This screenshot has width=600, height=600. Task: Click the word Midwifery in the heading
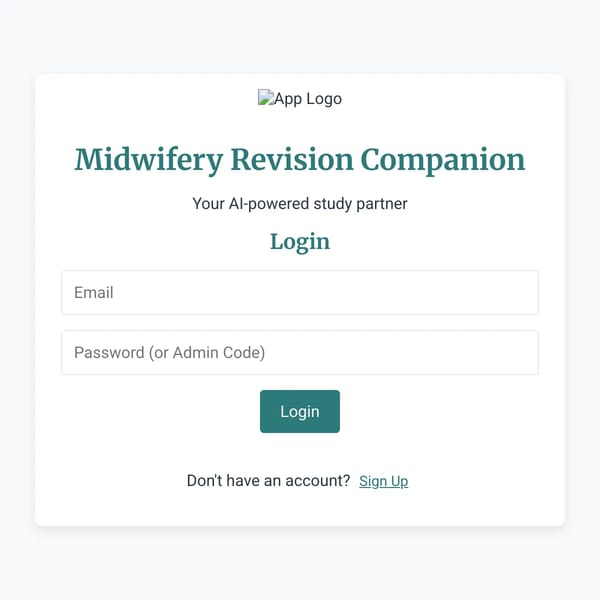149,160
